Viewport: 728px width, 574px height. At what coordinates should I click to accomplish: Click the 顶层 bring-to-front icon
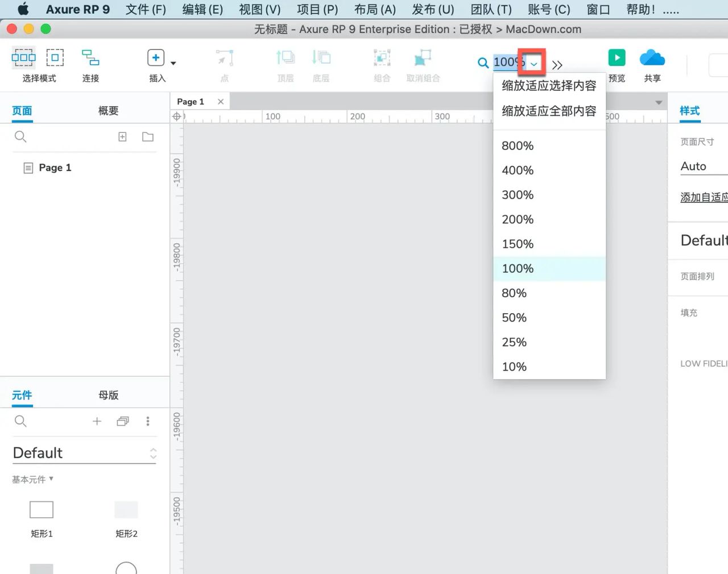(285, 63)
